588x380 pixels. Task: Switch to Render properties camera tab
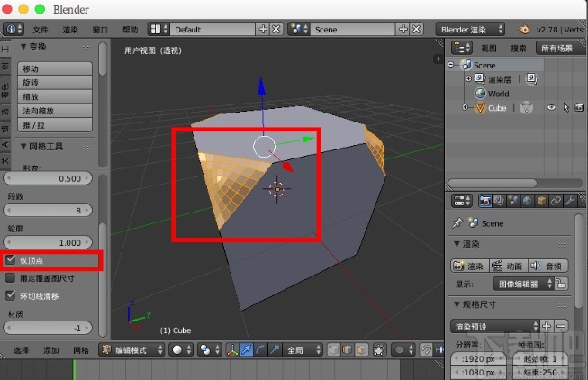pos(484,201)
